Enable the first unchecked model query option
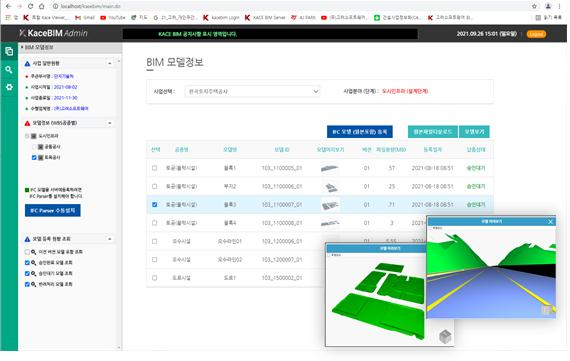The width and height of the screenshot is (570, 361). coord(27,252)
